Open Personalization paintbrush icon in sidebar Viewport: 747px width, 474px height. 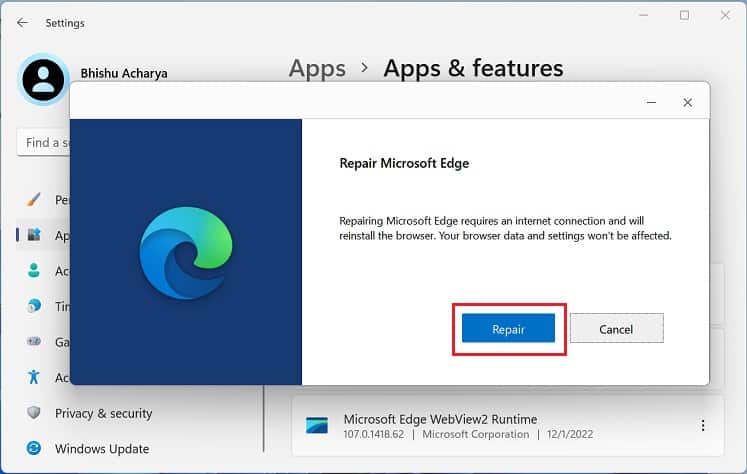[x=33, y=199]
